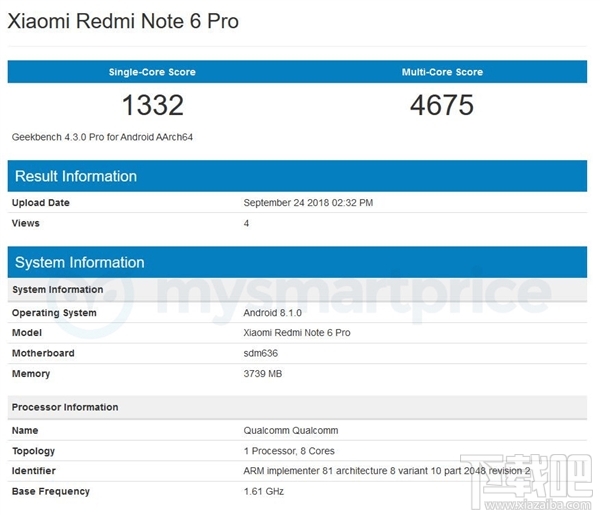Click the Result Information section header
Screen dimensions: 600x515
297,176
